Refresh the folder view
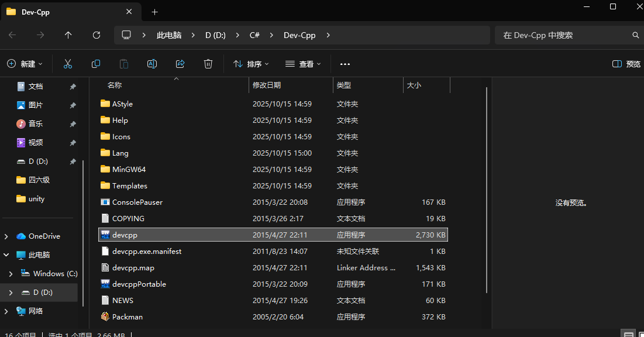This screenshot has width=644, height=337. pyautogui.click(x=96, y=35)
